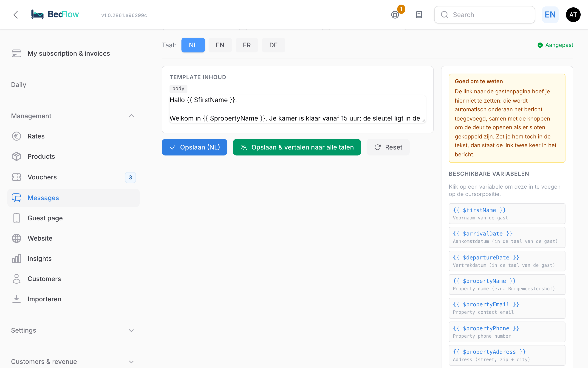The height and width of the screenshot is (368, 588).
Task: Insert the $propertyEmail variable
Action: tap(507, 308)
